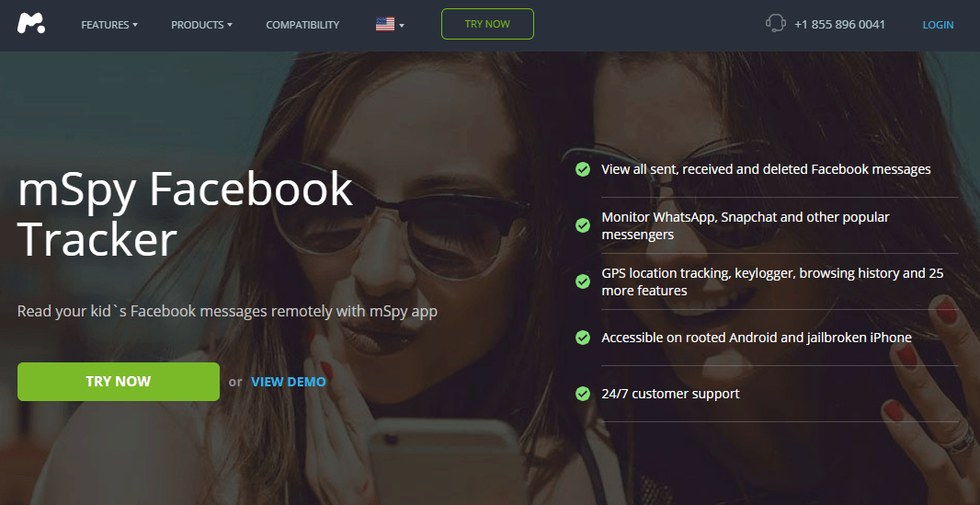Click checkmark beside rooted Android feature

[583, 338]
